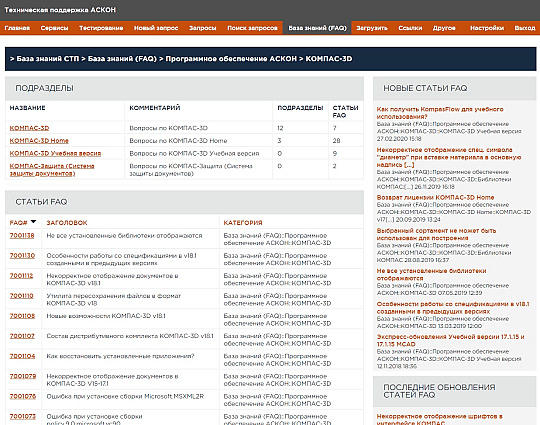
Task: Click breadcrumb КОМПАС-3D
Action: point(329,59)
